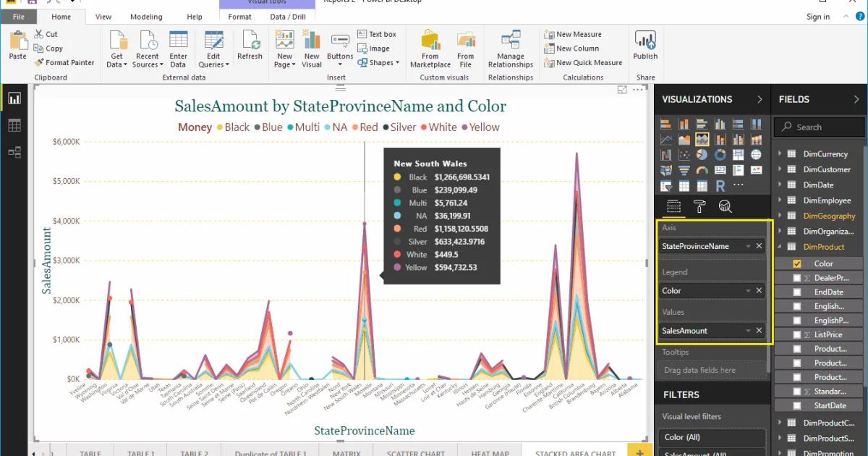Select the funnel chart visualization icon
Screen dimensions: 868x456
(x=684, y=169)
